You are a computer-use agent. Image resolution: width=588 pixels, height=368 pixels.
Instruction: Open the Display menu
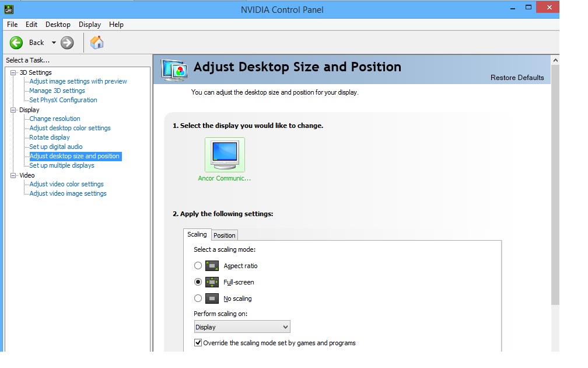(x=90, y=25)
